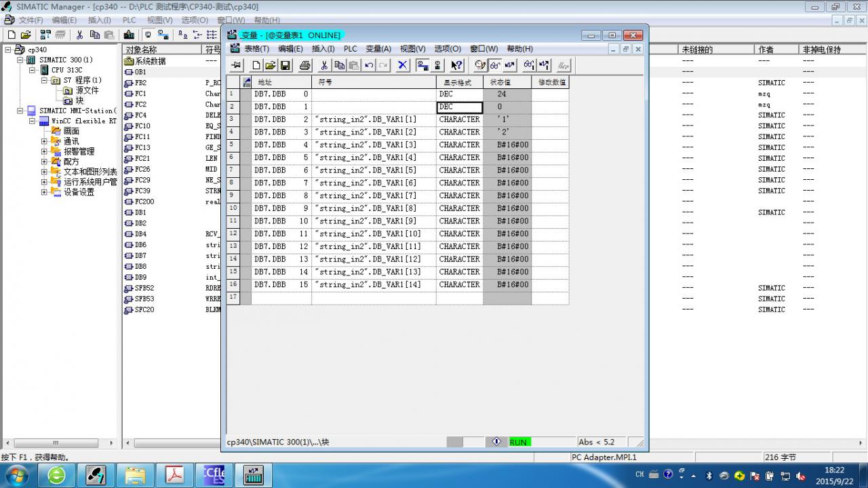Expand the 配方 tree folder

pyautogui.click(x=44, y=162)
